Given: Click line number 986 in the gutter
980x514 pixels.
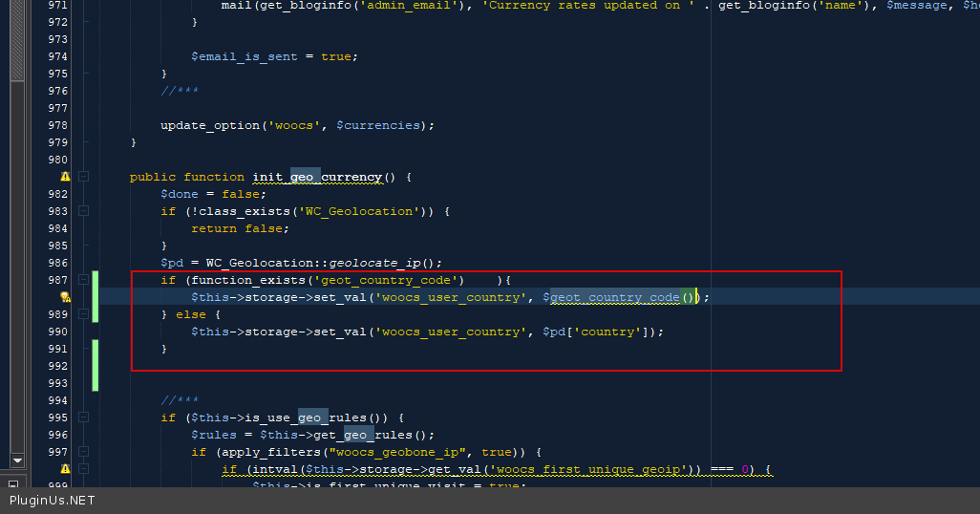Looking at the screenshot, I should point(57,263).
